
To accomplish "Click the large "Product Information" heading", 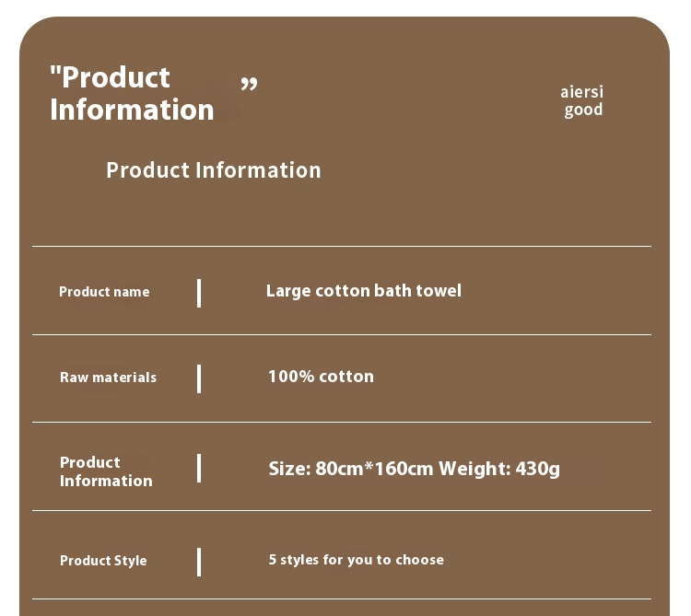I will click(132, 93).
